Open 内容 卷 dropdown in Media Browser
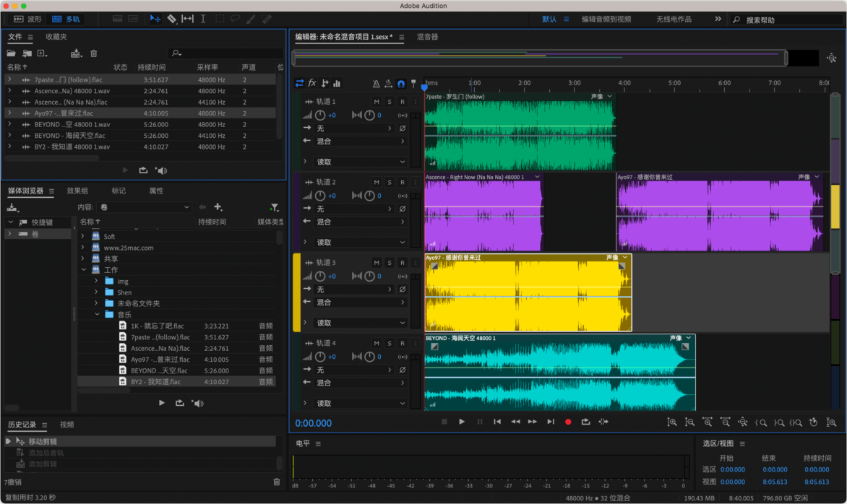This screenshot has width=847, height=504. pos(145,207)
